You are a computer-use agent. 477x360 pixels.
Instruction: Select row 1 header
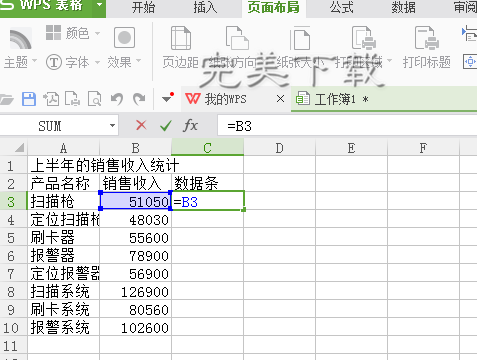click(14, 165)
